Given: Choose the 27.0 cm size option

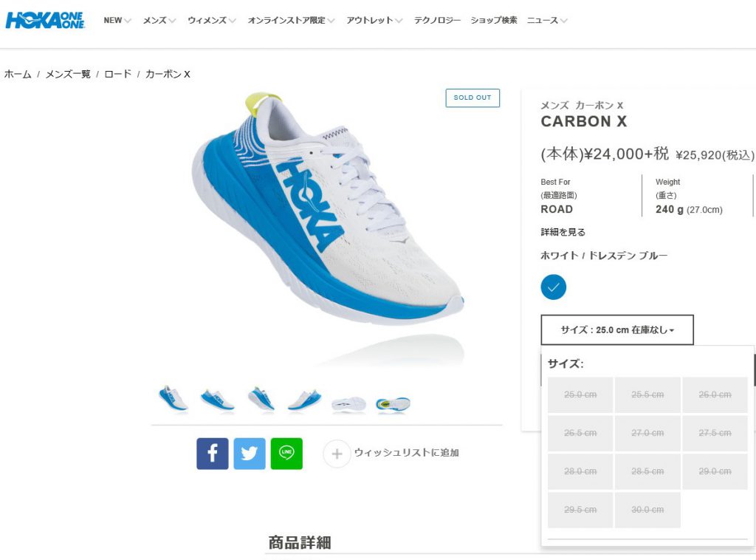Looking at the screenshot, I should pyautogui.click(x=647, y=433).
